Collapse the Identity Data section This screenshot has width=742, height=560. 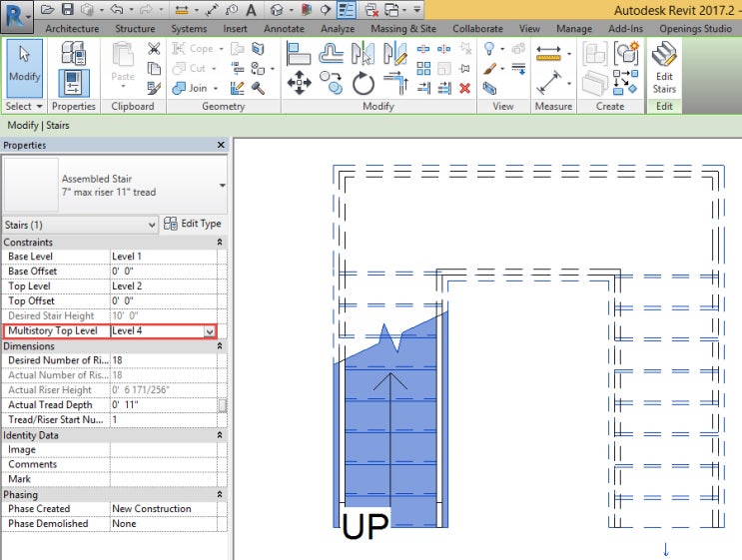point(220,435)
